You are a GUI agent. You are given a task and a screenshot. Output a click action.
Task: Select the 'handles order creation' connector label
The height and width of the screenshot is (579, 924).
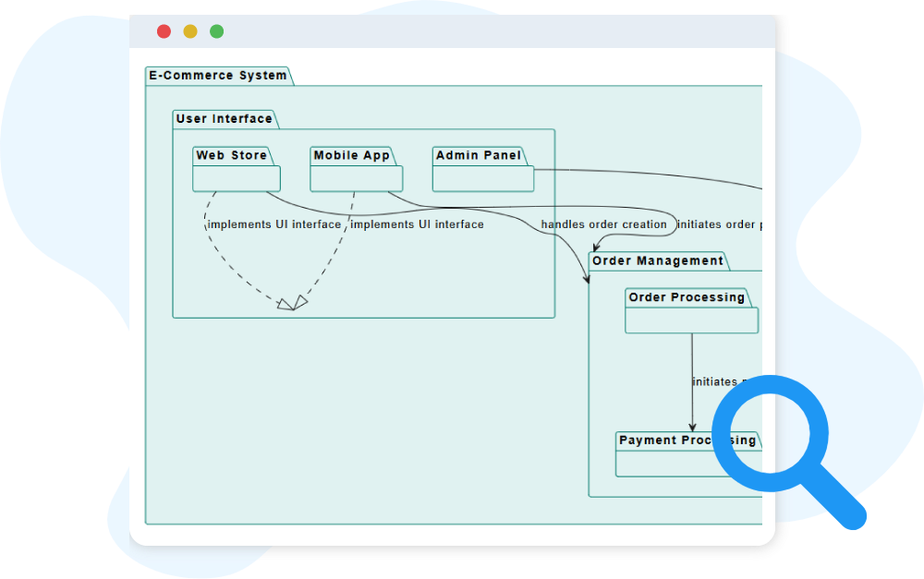[603, 224]
